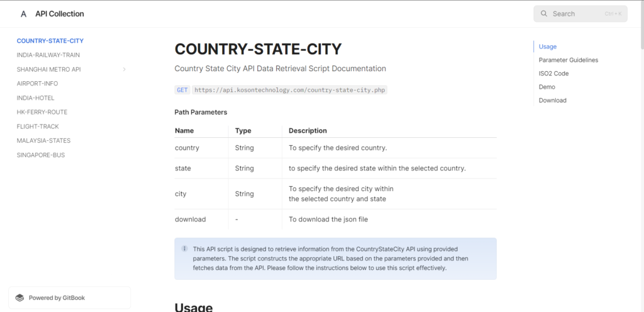Open the INDIA-RAILWAY-TRAIN page
The image size is (644, 312).
[x=48, y=55]
